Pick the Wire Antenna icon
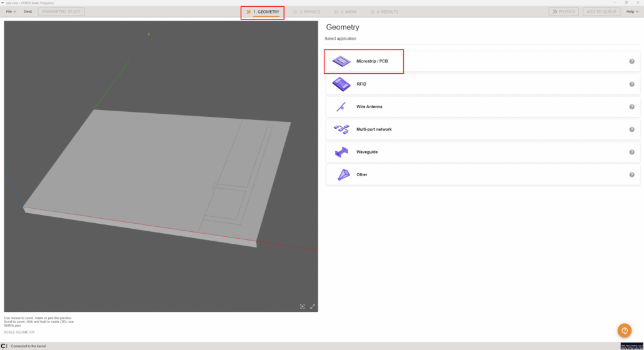Viewport: 644px width, 350px height. [x=341, y=107]
